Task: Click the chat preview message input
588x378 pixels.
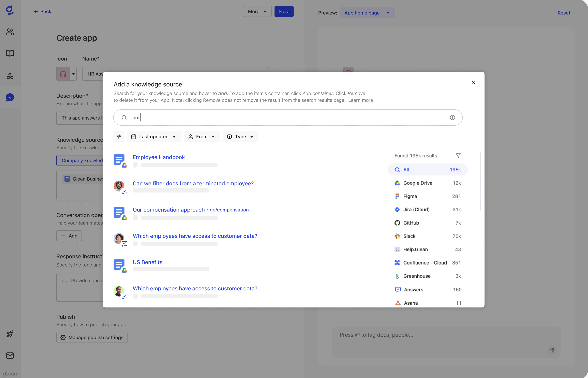Action: coord(446,342)
